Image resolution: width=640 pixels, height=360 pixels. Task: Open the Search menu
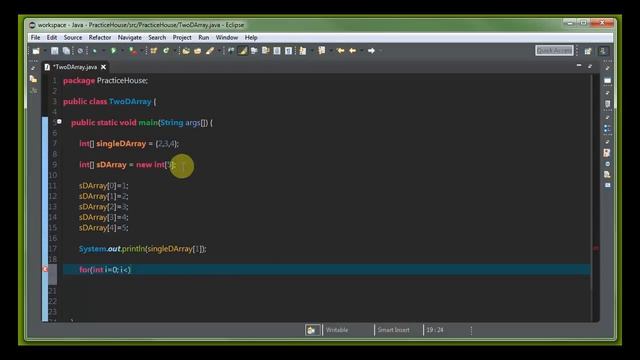[157, 38]
